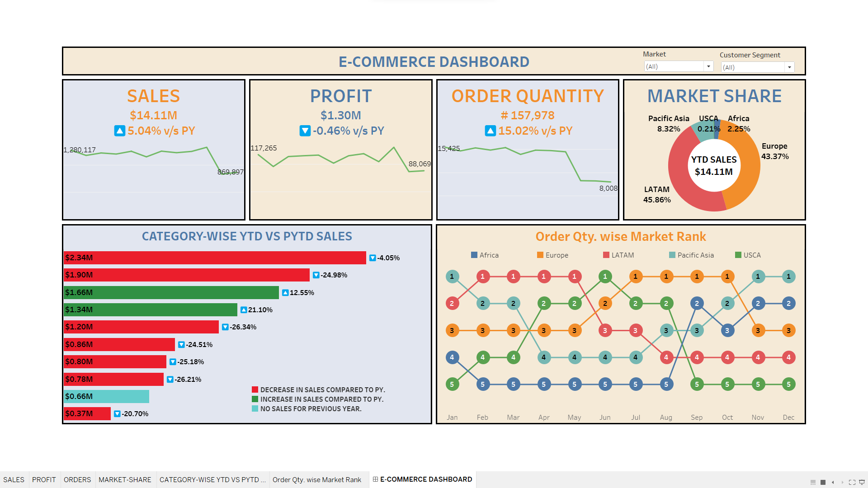Image resolution: width=868 pixels, height=488 pixels.
Task: Enter presentation mode via the projector icon
Action: (x=862, y=483)
